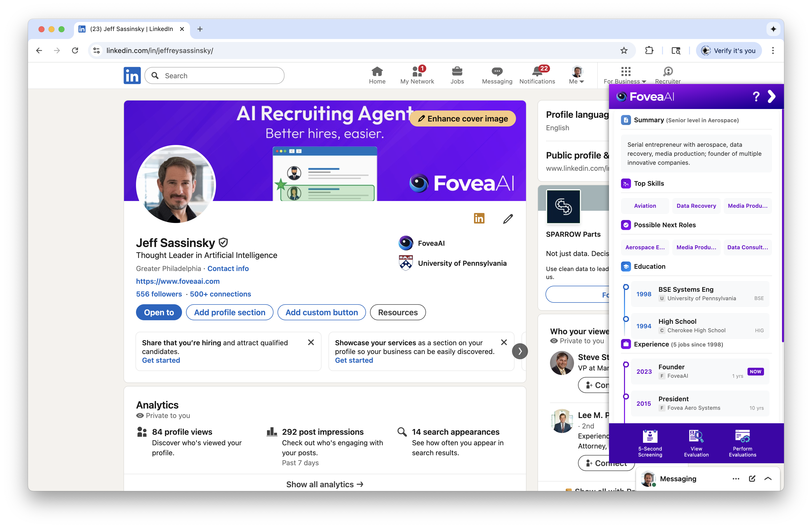The image size is (812, 528).
Task: Open Notifications bell icon
Action: point(537,71)
